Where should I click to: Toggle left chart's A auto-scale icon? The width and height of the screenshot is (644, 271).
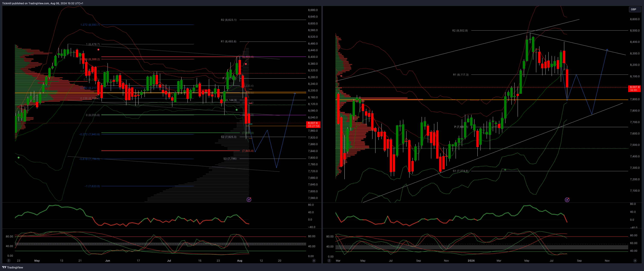(x=314, y=261)
